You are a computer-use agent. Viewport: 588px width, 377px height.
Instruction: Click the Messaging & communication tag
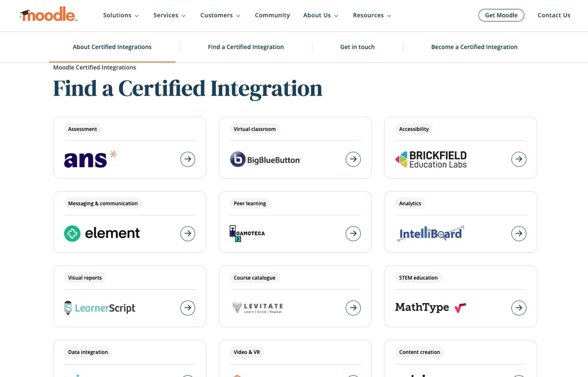click(103, 203)
